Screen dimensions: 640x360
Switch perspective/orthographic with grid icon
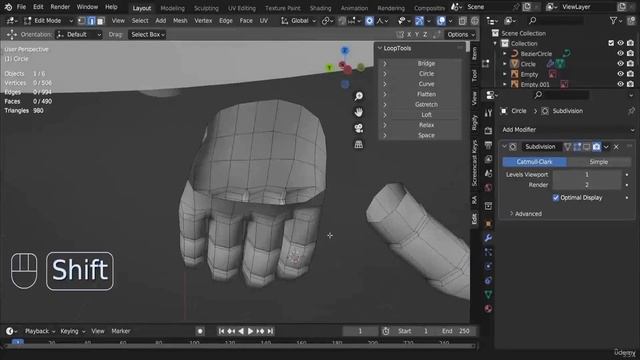pos(359,144)
